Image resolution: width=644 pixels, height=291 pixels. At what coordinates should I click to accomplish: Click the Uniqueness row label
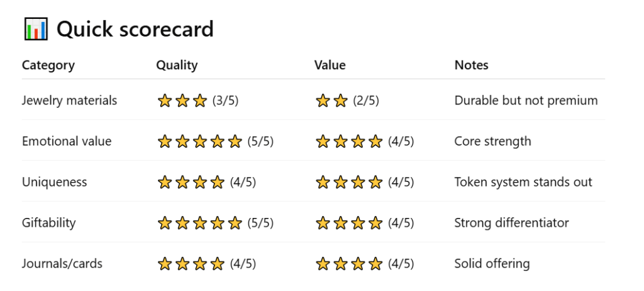pyautogui.click(x=55, y=183)
